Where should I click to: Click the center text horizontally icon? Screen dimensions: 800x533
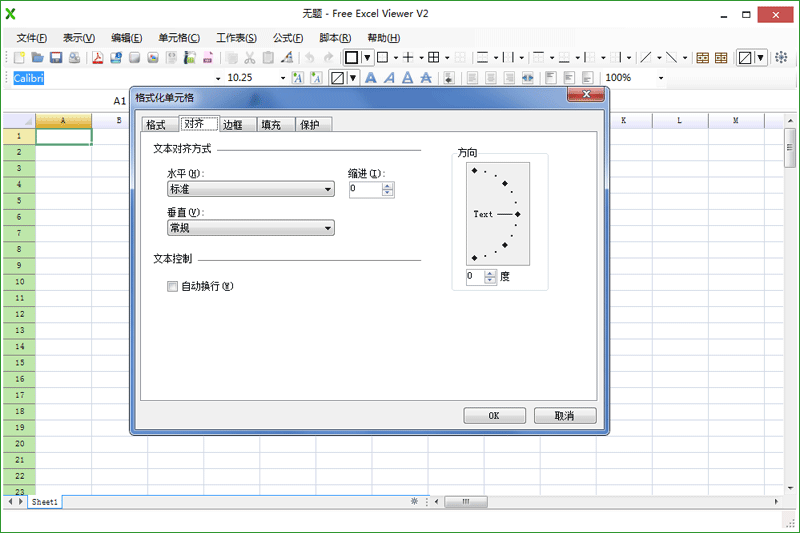pyautogui.click(x=491, y=78)
